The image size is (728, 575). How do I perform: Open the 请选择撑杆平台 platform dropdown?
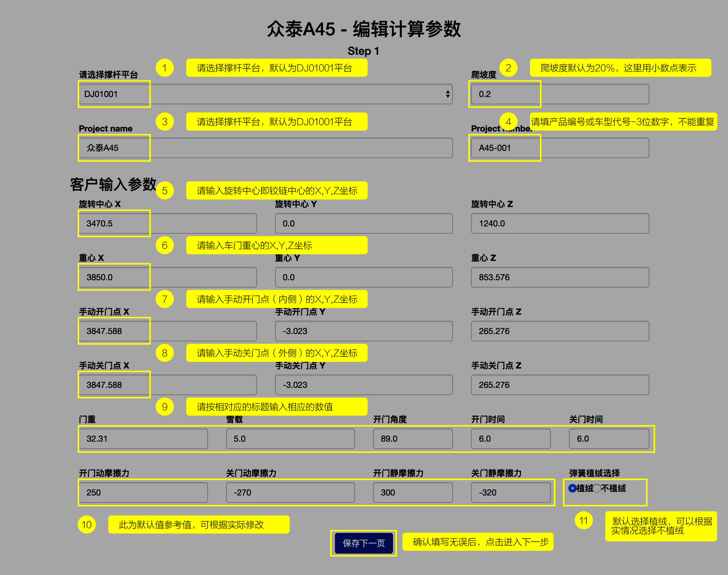pyautogui.click(x=265, y=94)
